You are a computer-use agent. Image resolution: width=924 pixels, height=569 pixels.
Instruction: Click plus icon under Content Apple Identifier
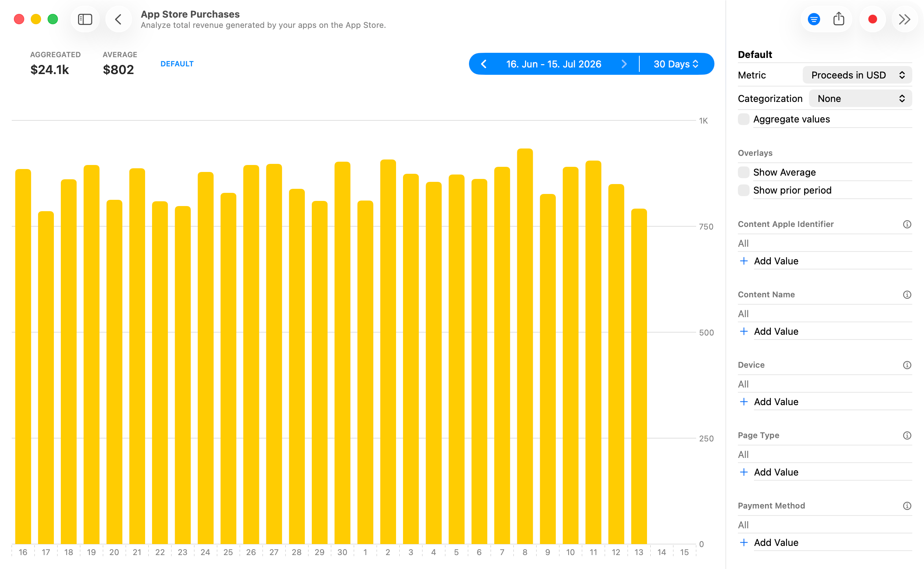pyautogui.click(x=744, y=261)
